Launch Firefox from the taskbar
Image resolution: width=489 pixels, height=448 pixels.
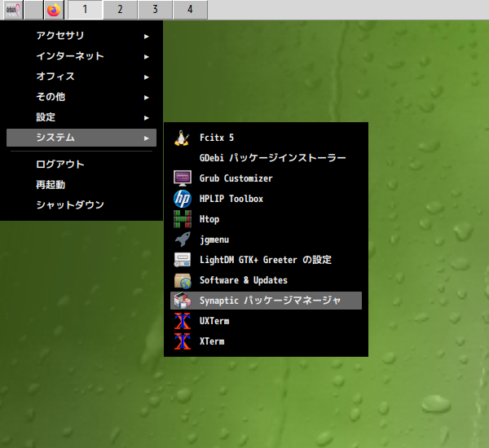coord(54,10)
